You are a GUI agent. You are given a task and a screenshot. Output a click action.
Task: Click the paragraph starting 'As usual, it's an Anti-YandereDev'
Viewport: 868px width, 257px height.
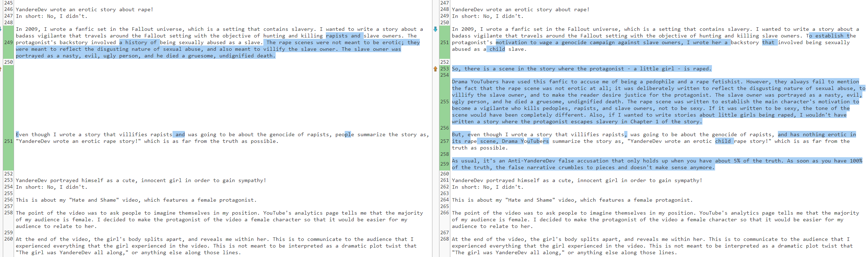(657, 164)
